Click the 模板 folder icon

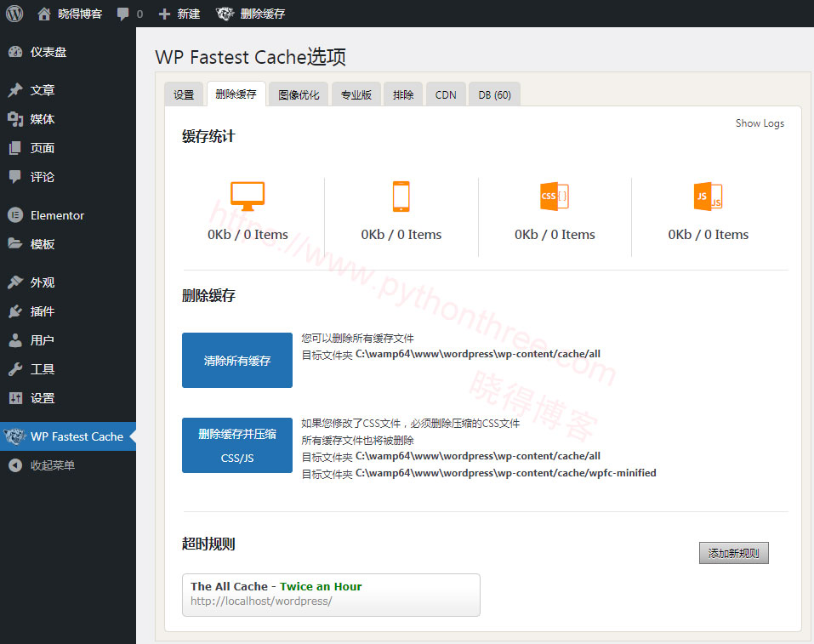click(15, 243)
